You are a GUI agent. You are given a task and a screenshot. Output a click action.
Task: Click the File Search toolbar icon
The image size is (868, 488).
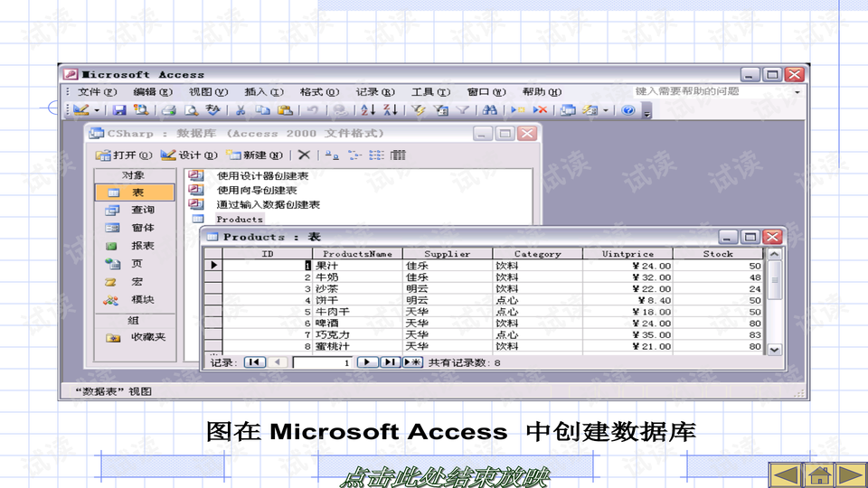pyautogui.click(x=141, y=110)
